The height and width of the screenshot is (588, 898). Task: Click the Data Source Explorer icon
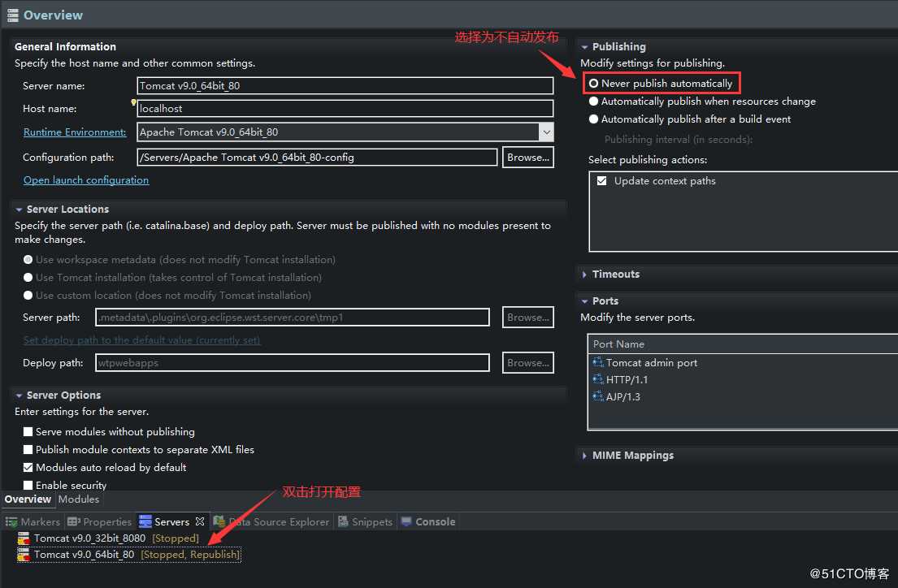tap(219, 521)
